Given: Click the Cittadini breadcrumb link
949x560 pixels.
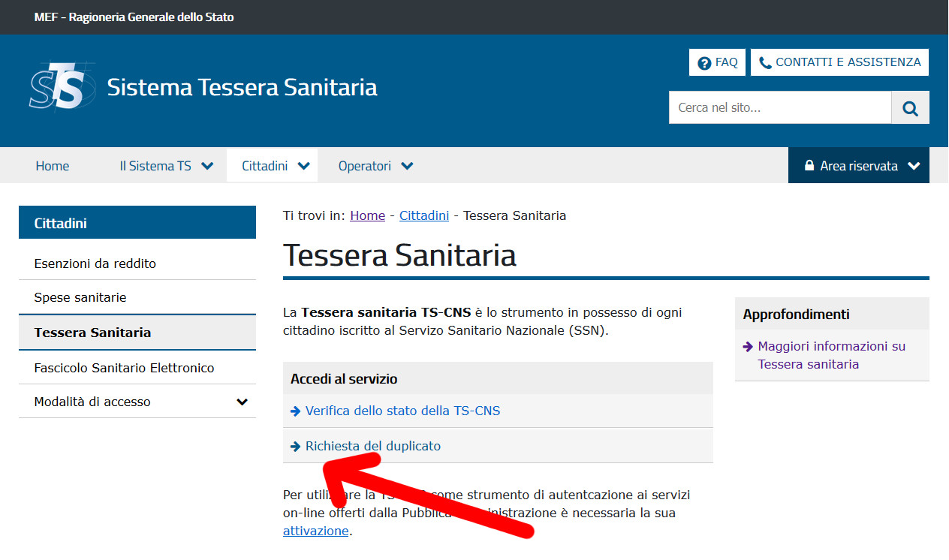Looking at the screenshot, I should 423,215.
